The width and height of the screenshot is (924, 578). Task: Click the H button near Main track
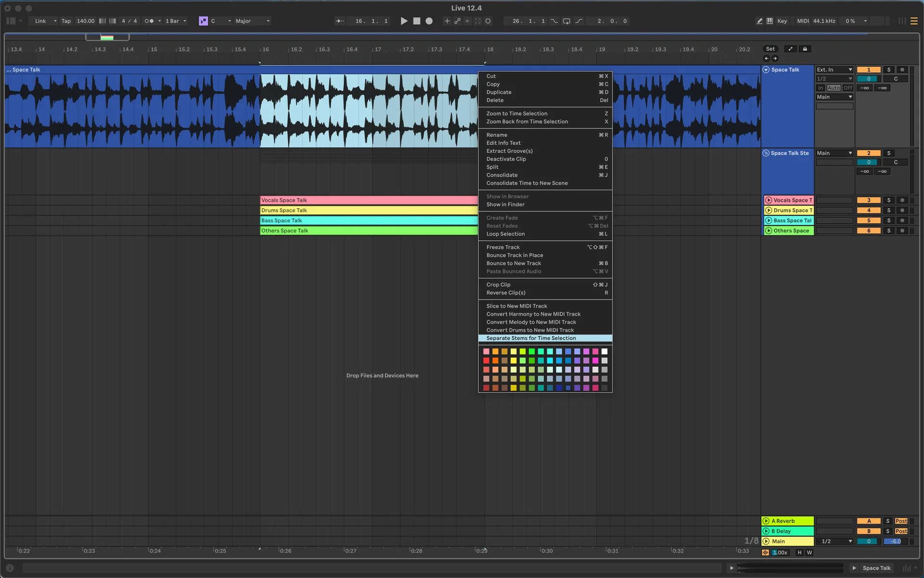(799, 553)
